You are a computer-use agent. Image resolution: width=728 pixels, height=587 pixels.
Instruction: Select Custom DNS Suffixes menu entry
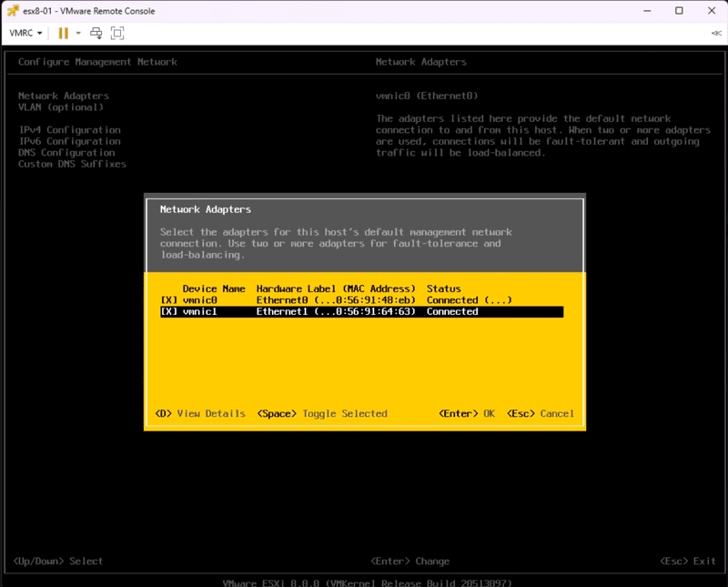pyautogui.click(x=72, y=164)
